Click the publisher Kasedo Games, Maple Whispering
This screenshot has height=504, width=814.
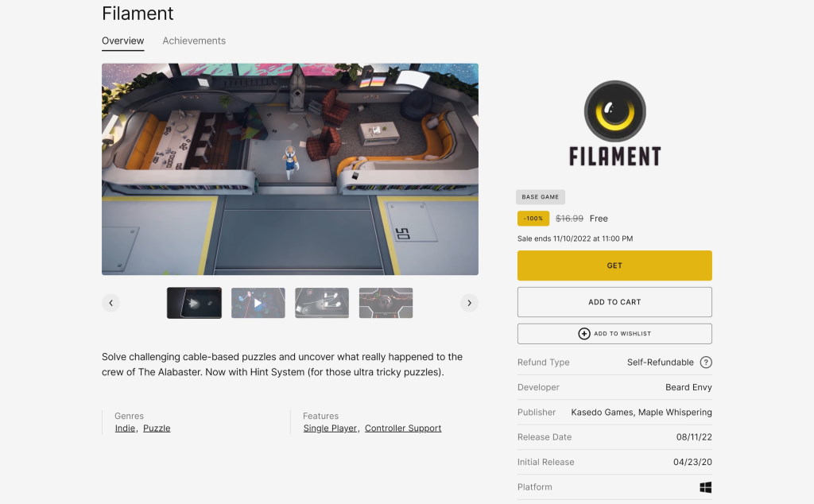[x=642, y=412]
